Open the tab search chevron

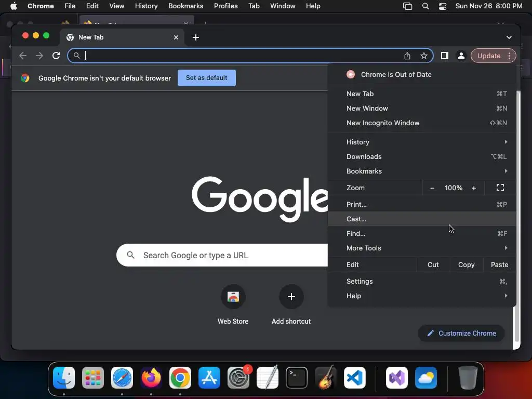509,37
